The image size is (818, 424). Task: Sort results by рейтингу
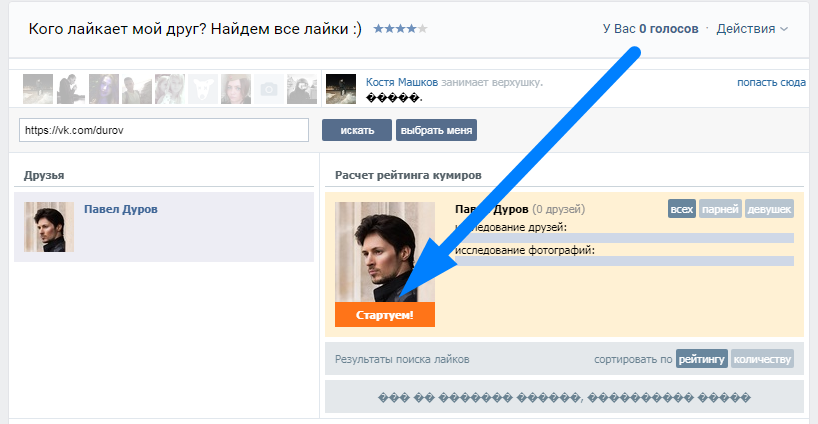(702, 359)
